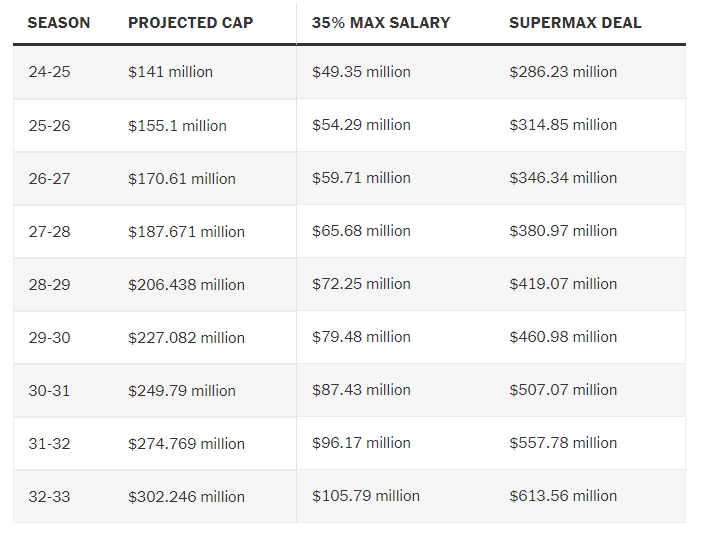
Task: Click the 35% MAX SALARY header
Action: pos(381,22)
